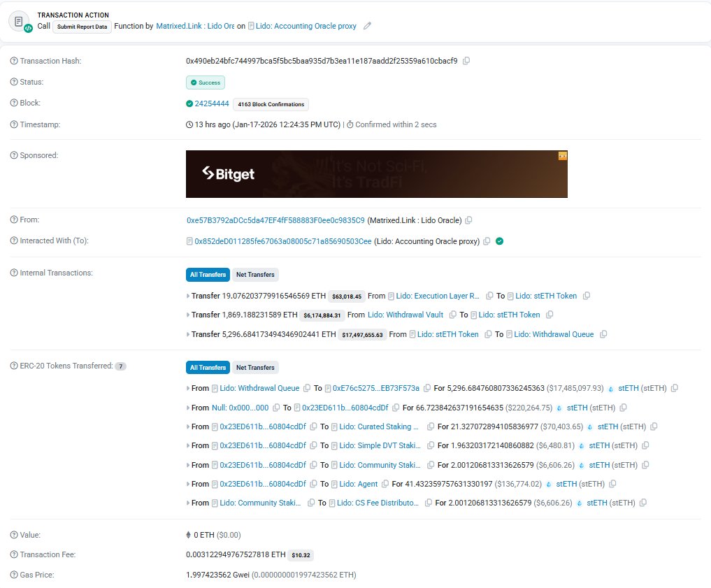Expand the 1,869.188231589 ETH internal transfer

[x=188, y=315]
